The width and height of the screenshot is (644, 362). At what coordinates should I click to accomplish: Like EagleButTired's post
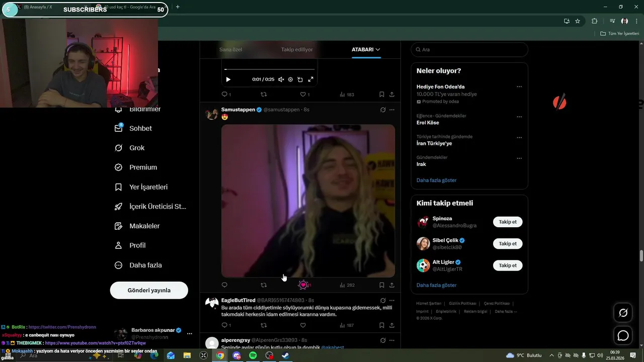[303, 325]
